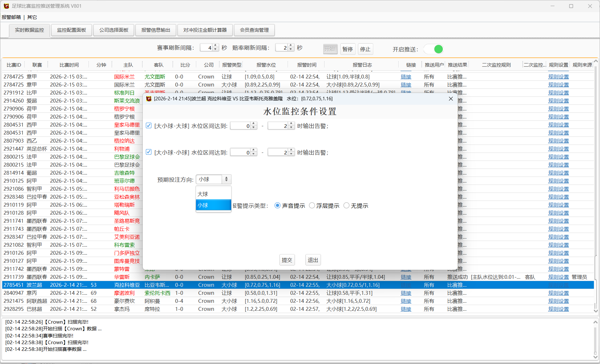Click the 暂停 button
Screen dimensions: 600x364
click(348, 49)
